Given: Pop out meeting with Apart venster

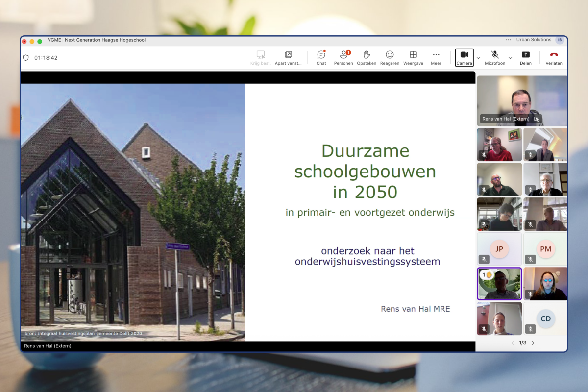Looking at the screenshot, I should 288,57.
